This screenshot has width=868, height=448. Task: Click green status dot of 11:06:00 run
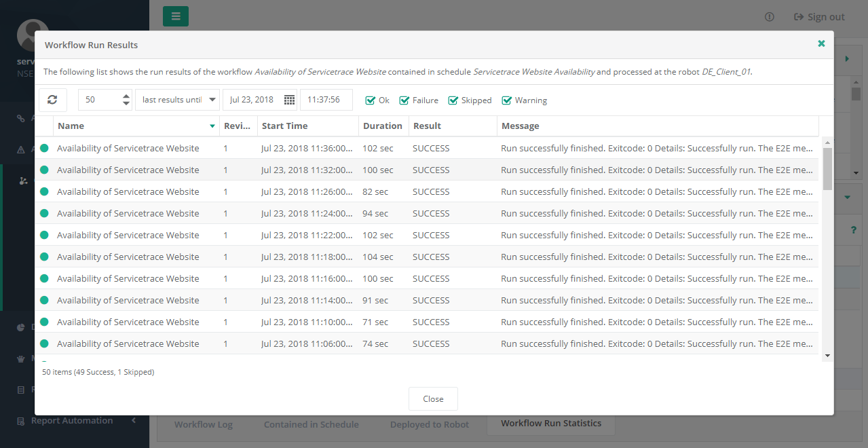point(45,343)
